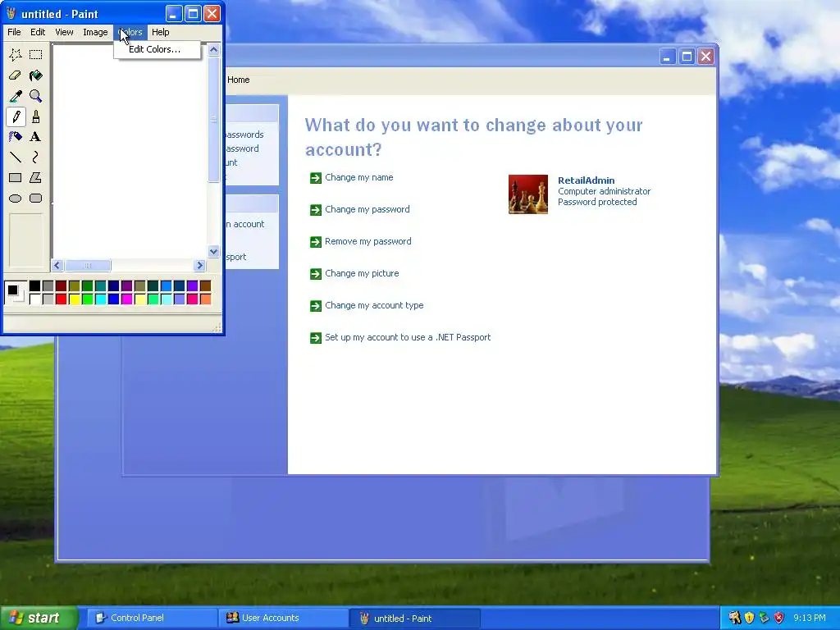The height and width of the screenshot is (630, 840).
Task: Activate the Pick Color eyedropper tool
Action: 16,96
